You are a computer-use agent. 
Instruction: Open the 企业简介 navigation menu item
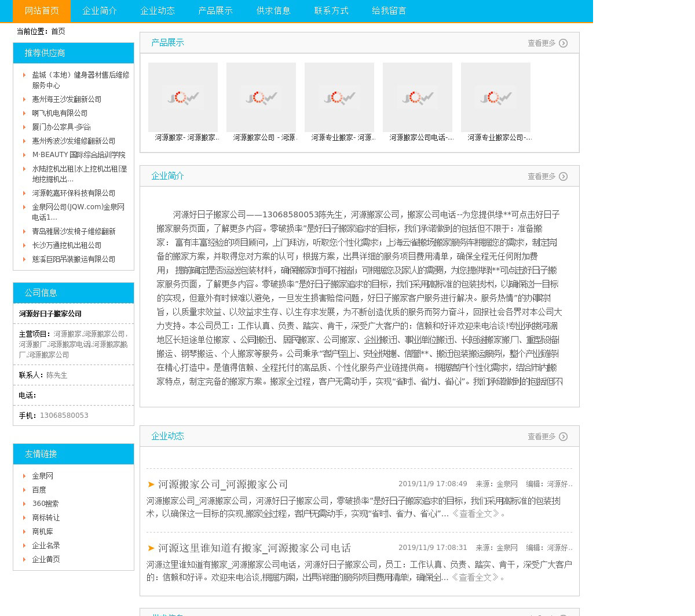coord(100,11)
